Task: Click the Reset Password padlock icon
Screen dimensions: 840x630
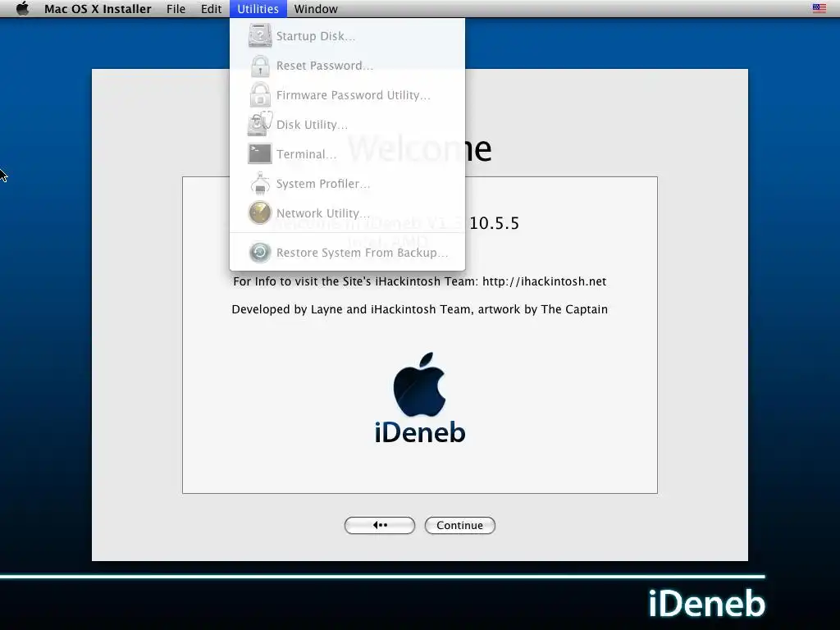Action: pos(260,66)
